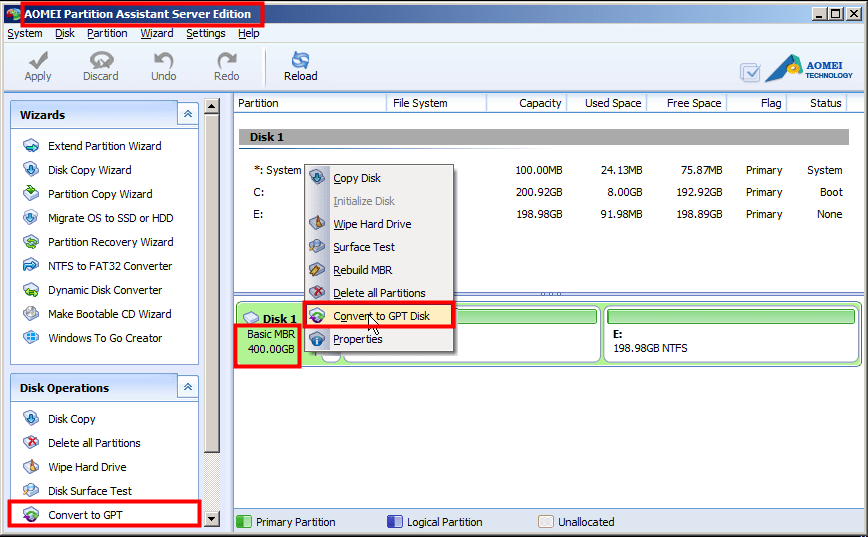The image size is (868, 537).
Task: Open the System menu
Action: [x=24, y=33]
